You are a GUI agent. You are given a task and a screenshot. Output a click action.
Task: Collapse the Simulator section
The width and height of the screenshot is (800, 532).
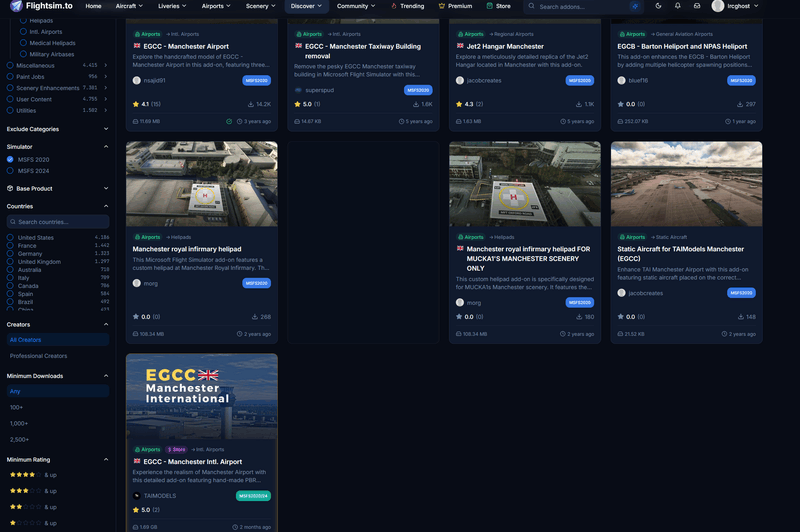pos(106,146)
